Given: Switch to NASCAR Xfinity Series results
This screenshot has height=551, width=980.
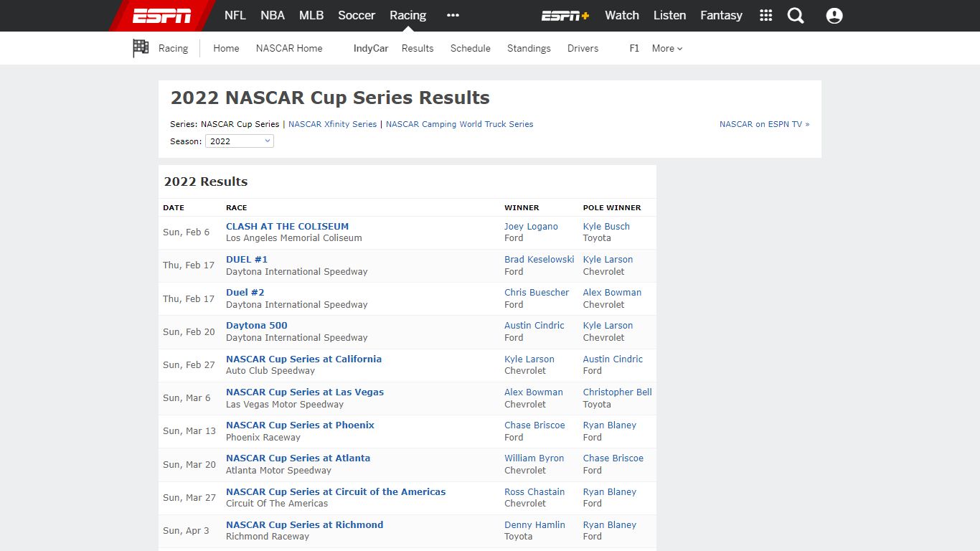Looking at the screenshot, I should point(332,124).
